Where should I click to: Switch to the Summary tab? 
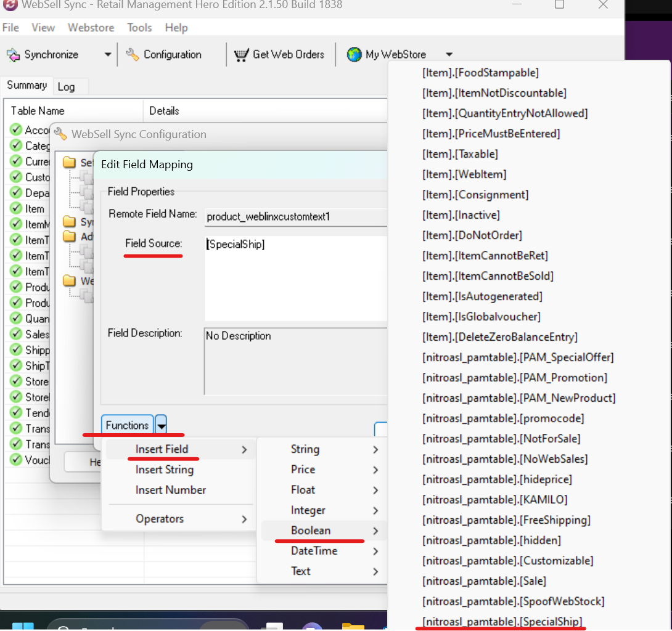pos(27,85)
